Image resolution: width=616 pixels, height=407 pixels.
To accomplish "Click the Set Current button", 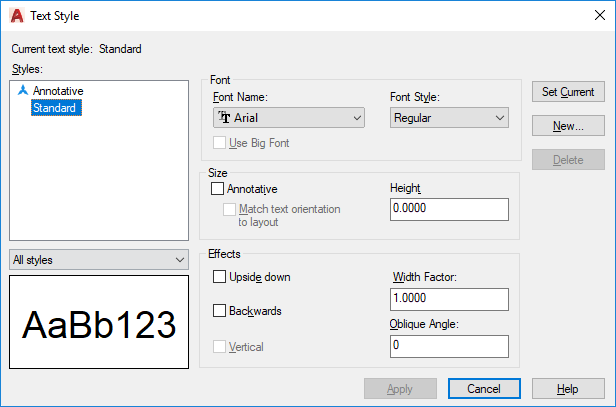I will 568,92.
